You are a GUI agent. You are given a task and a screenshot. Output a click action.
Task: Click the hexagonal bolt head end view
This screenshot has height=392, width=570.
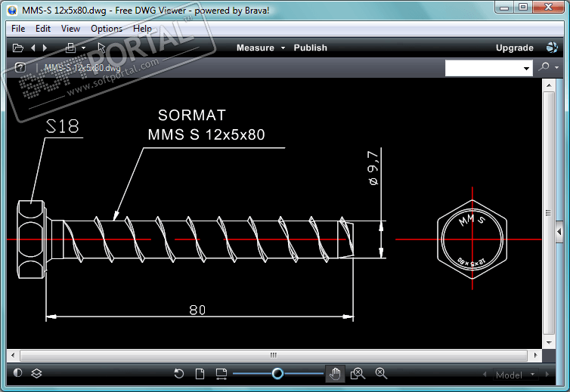click(472, 239)
